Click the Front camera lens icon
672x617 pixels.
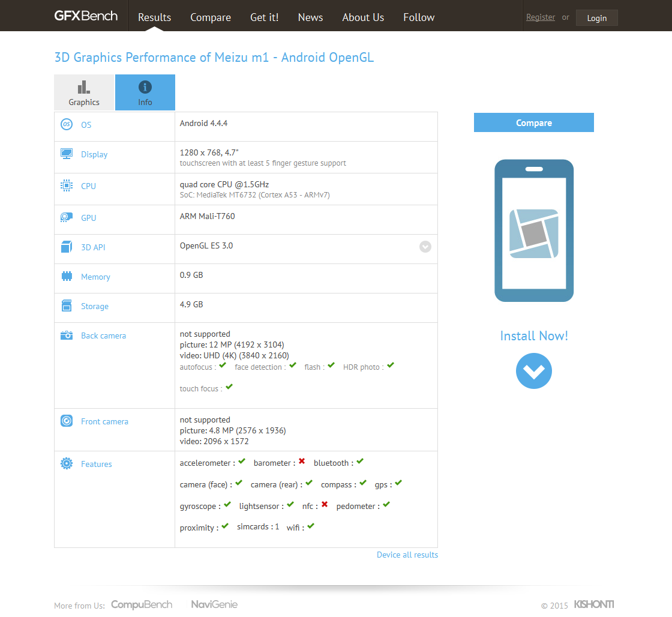click(67, 421)
